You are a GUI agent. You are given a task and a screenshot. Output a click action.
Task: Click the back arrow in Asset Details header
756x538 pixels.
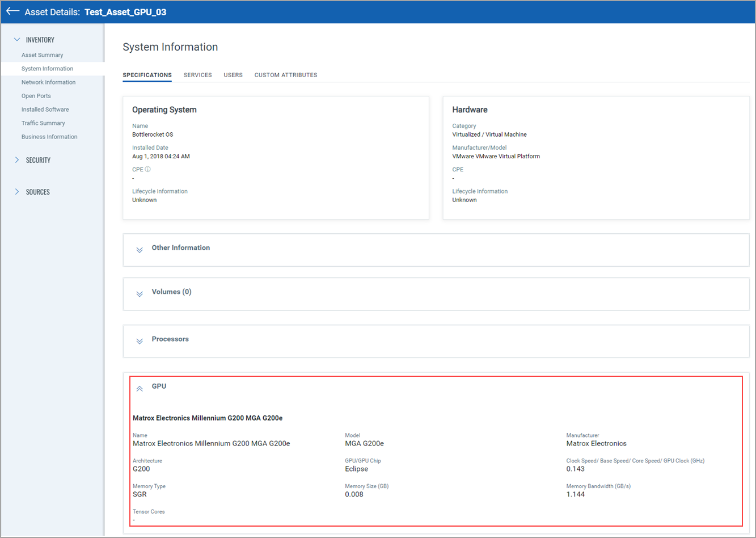coord(12,11)
